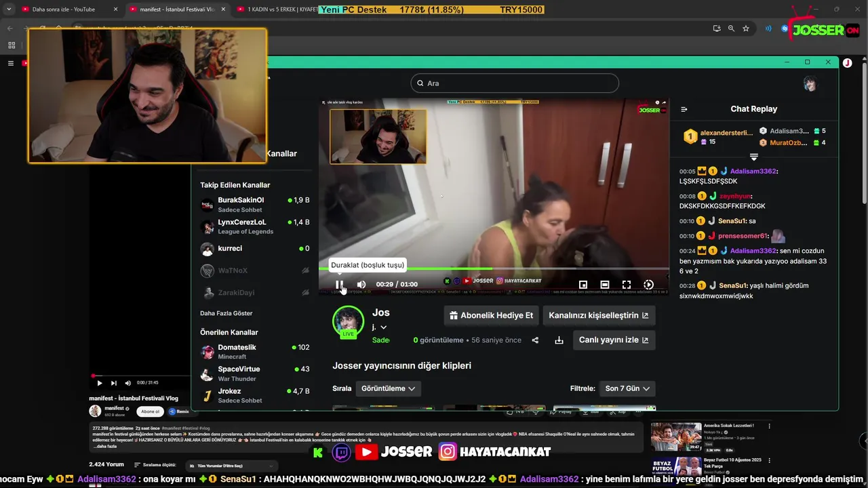Open kurreci channel in sidebar

[x=256, y=249]
